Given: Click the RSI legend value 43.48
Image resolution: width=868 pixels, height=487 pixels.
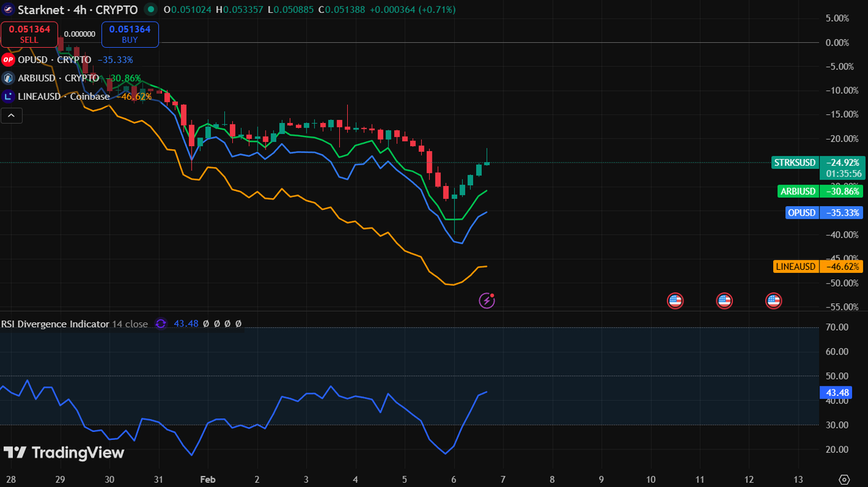Looking at the screenshot, I should [186, 324].
